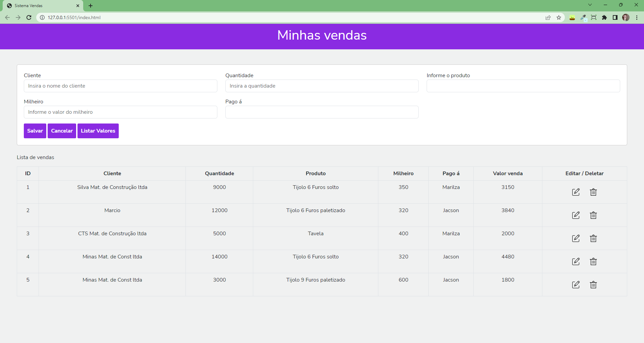Bookmark the page with the star icon
The image size is (644, 343).
(x=559, y=17)
